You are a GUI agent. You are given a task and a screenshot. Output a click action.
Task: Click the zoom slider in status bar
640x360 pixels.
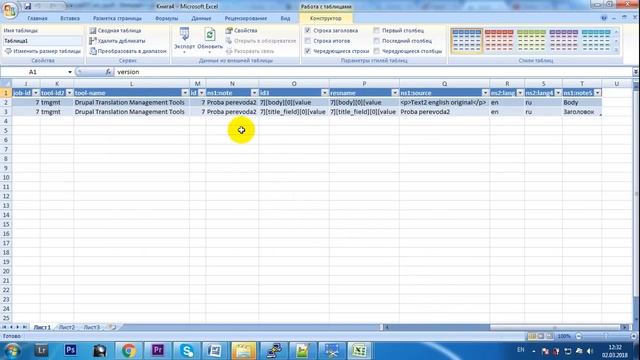(x=606, y=336)
